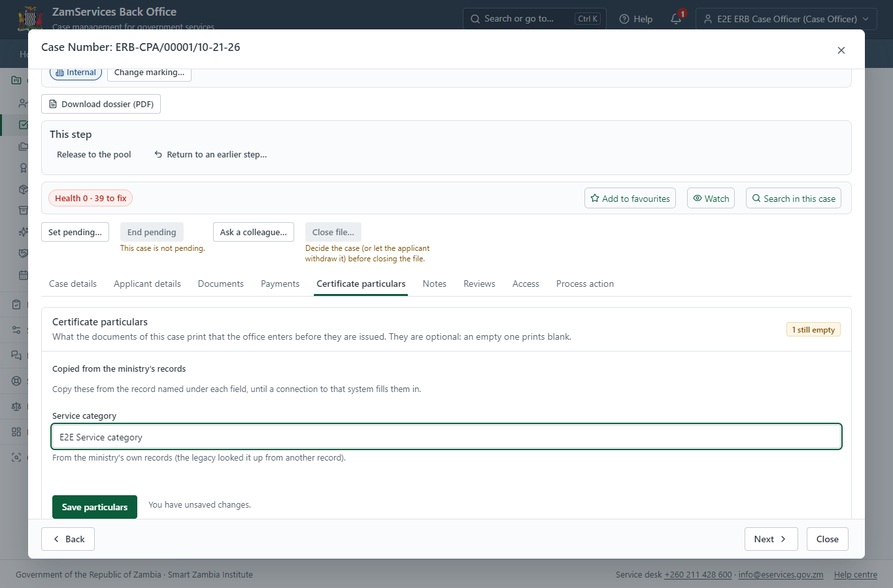Open the notifications bell
Viewport: 893px width, 588px height.
(676, 19)
